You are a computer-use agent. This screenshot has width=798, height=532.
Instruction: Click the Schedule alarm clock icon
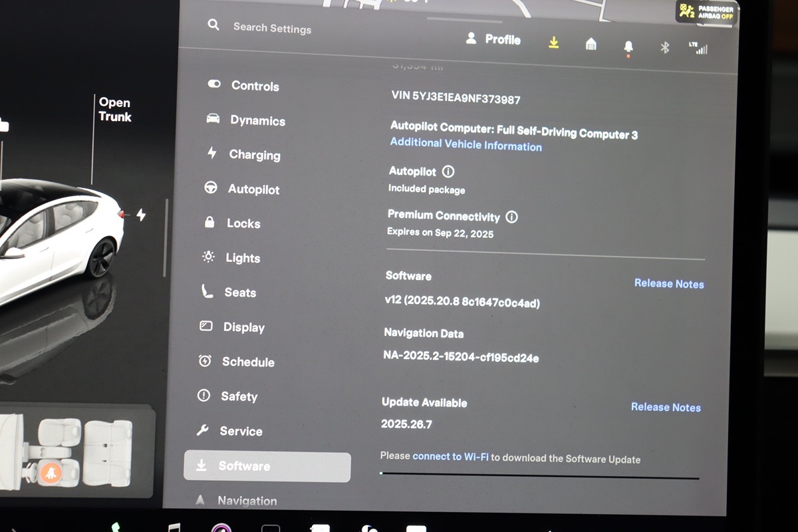pyautogui.click(x=205, y=361)
